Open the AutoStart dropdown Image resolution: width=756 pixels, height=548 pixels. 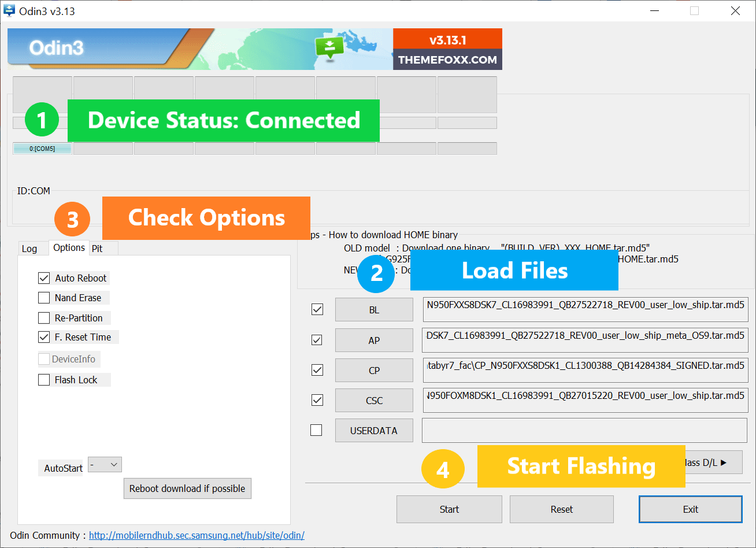[x=105, y=464]
